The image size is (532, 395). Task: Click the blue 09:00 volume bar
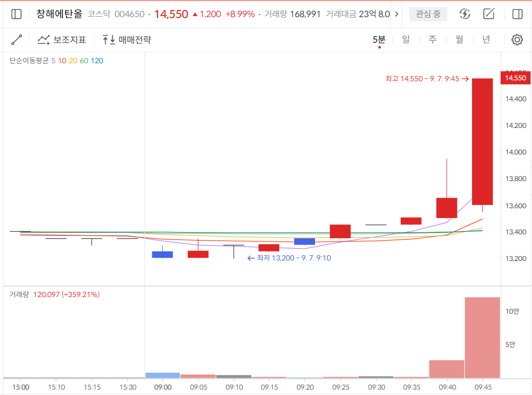[163, 376]
